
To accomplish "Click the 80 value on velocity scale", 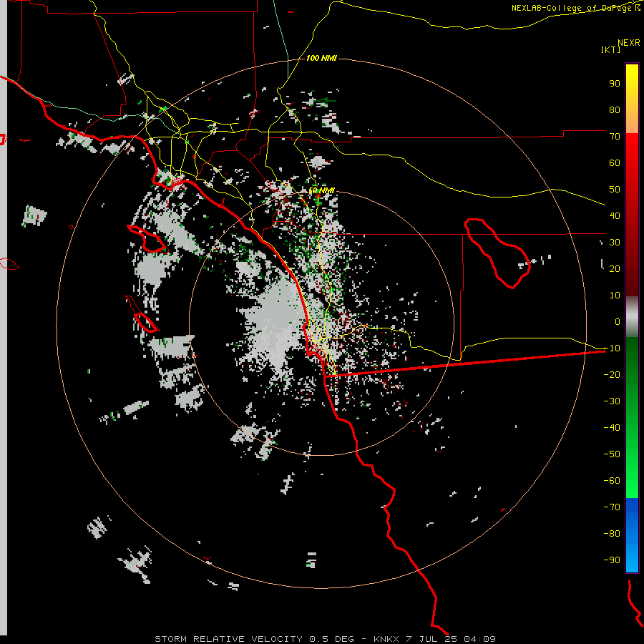I will click(x=615, y=109).
